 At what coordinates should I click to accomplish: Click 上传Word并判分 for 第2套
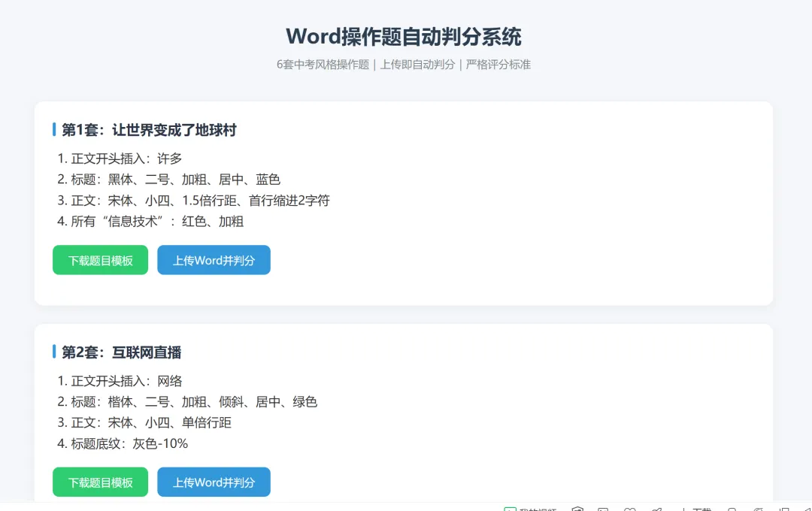point(214,482)
